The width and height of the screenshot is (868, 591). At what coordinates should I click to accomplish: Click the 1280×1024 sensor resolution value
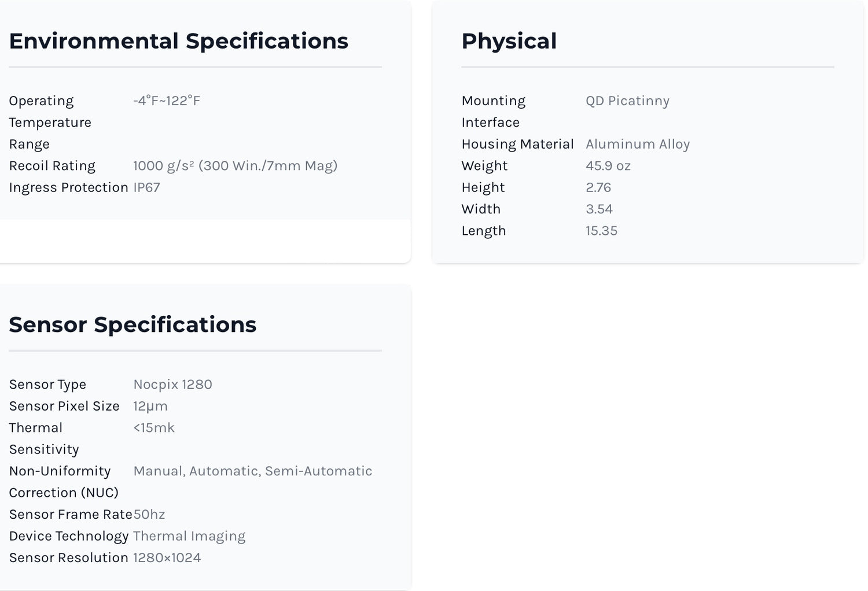pos(167,558)
